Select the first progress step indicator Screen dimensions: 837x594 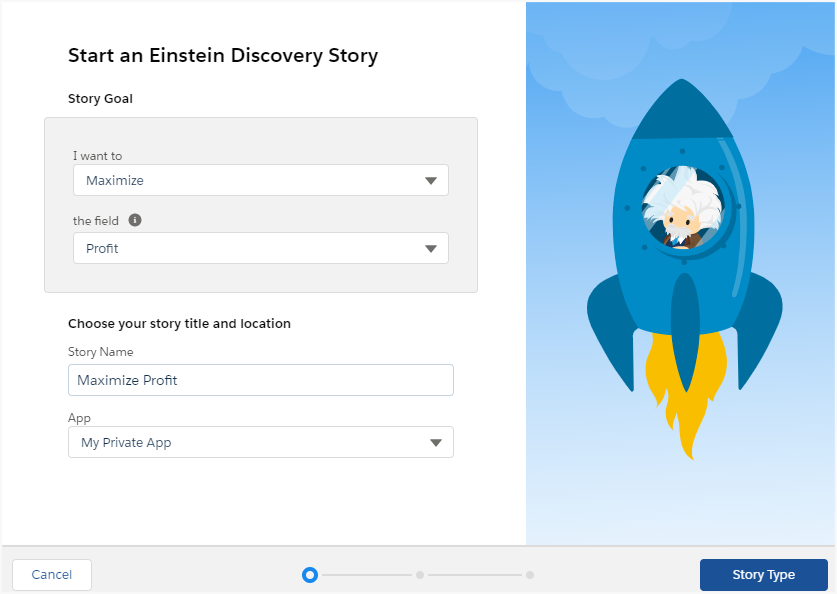coord(310,575)
